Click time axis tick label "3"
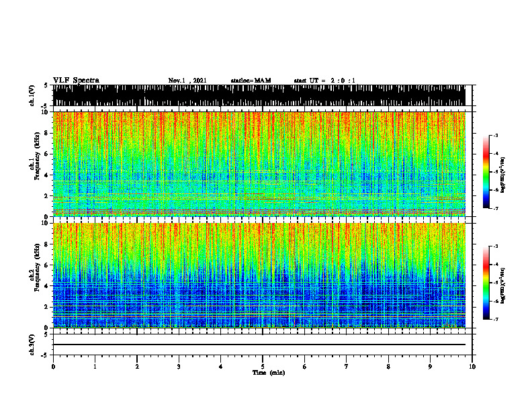The width and height of the screenshot is (532, 411). (179, 367)
